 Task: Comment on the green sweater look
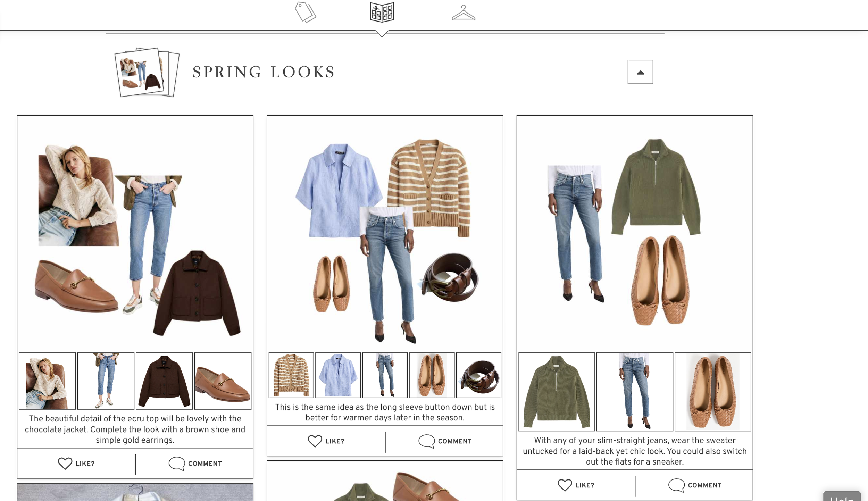(x=695, y=485)
